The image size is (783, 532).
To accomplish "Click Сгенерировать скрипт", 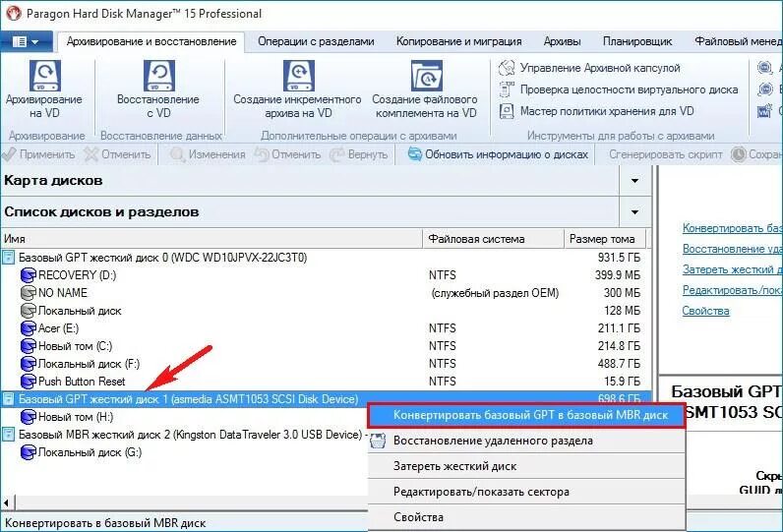I will tap(665, 154).
